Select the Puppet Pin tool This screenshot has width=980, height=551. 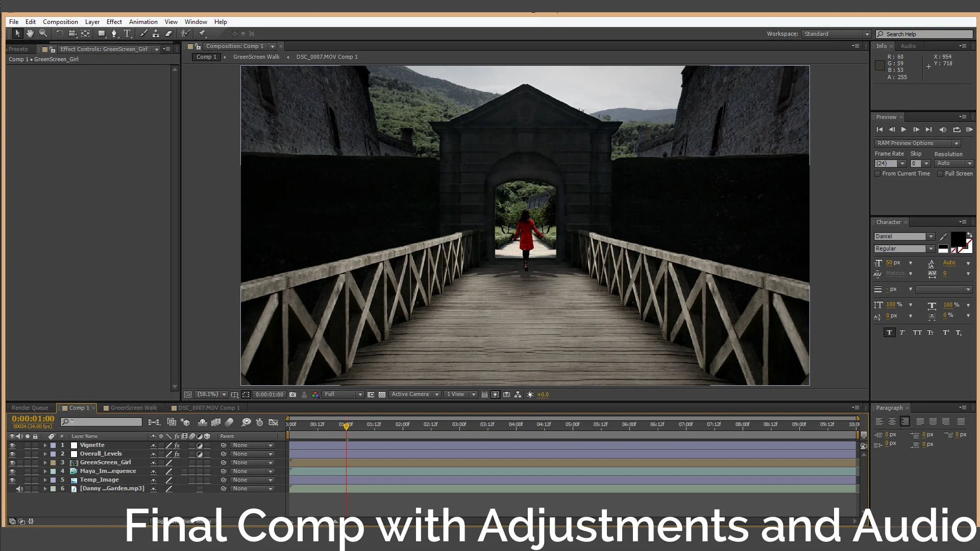tap(202, 34)
